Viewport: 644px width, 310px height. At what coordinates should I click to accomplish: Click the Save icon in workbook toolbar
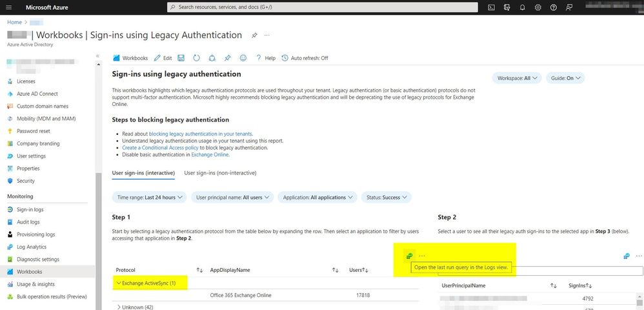(181, 58)
